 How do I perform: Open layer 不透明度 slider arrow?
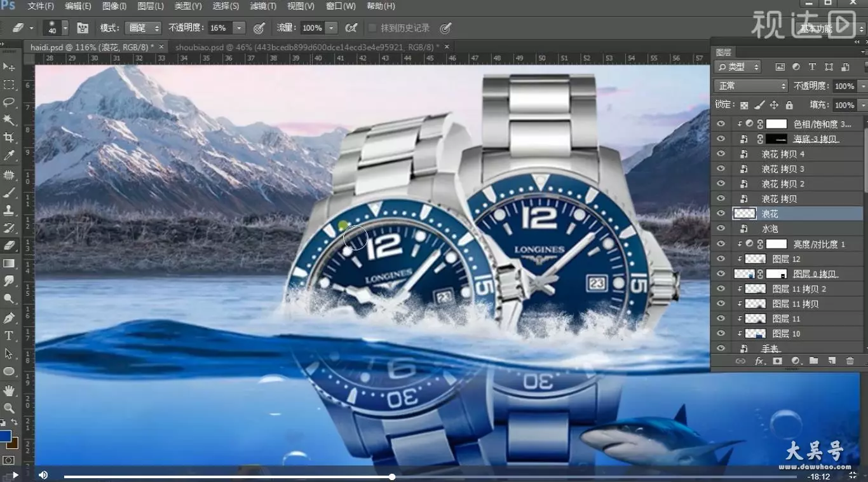tap(862, 86)
